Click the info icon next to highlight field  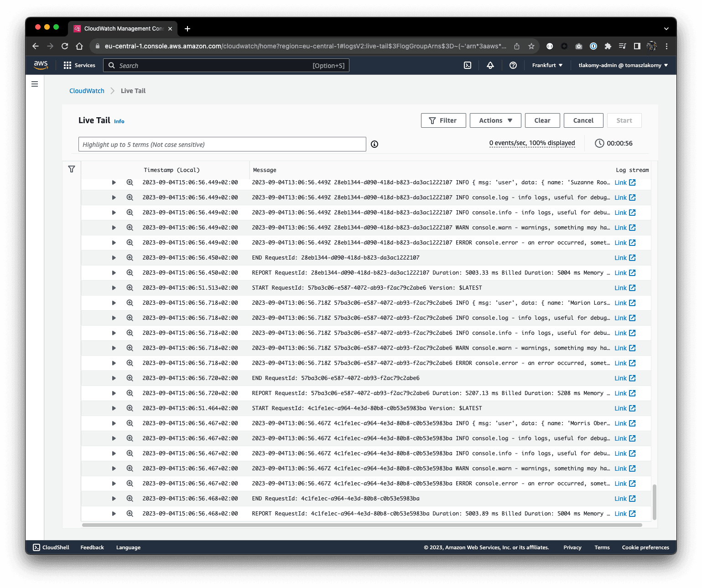pyautogui.click(x=374, y=144)
